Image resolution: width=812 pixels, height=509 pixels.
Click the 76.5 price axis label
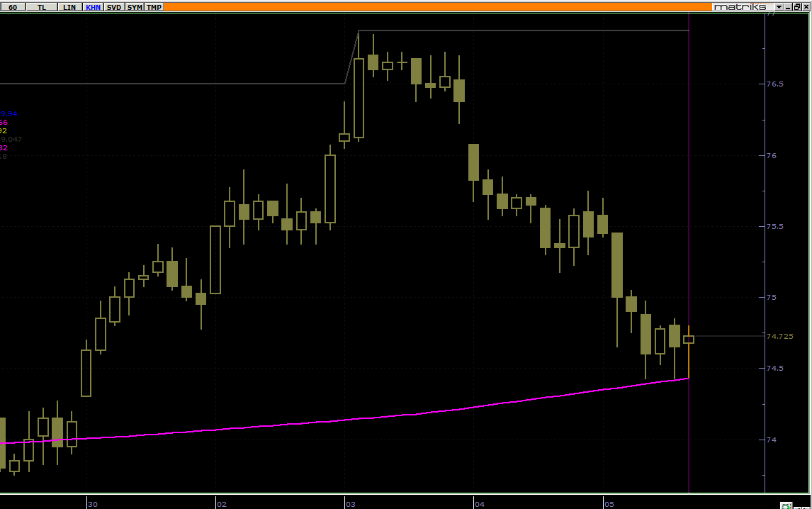774,84
